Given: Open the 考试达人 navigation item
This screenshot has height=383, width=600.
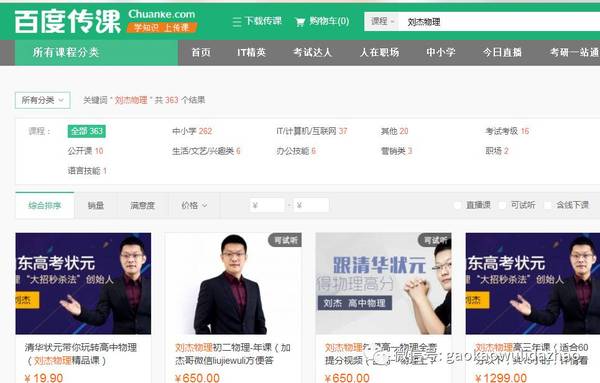Looking at the screenshot, I should click(312, 52).
